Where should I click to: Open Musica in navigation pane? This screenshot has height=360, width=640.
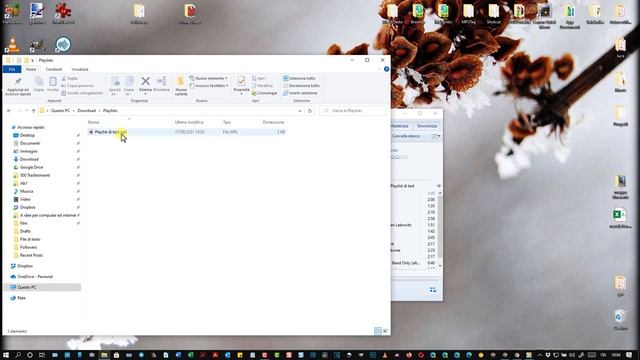point(27,191)
